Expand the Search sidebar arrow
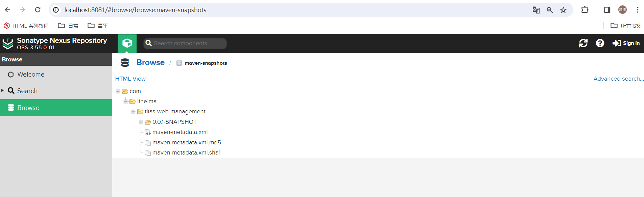The height and width of the screenshot is (197, 644). pos(2,90)
